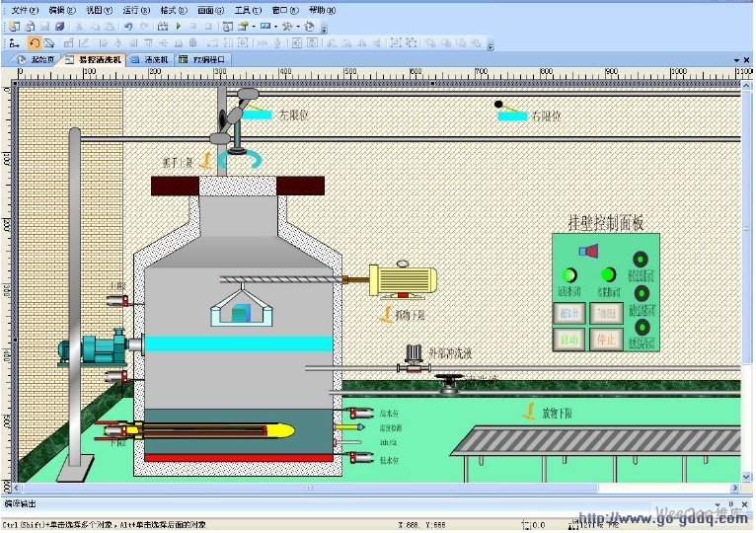The image size is (756, 533).
Task: Click the red speaker alarm icon
Action: coord(589,251)
